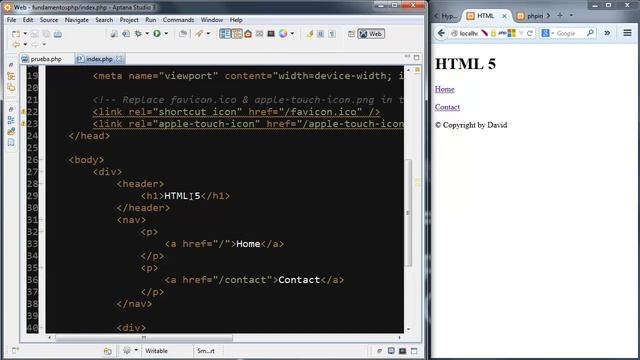Click the console view icon in status bar
Image resolution: width=640 pixels, height=360 pixels.
[x=391, y=351]
